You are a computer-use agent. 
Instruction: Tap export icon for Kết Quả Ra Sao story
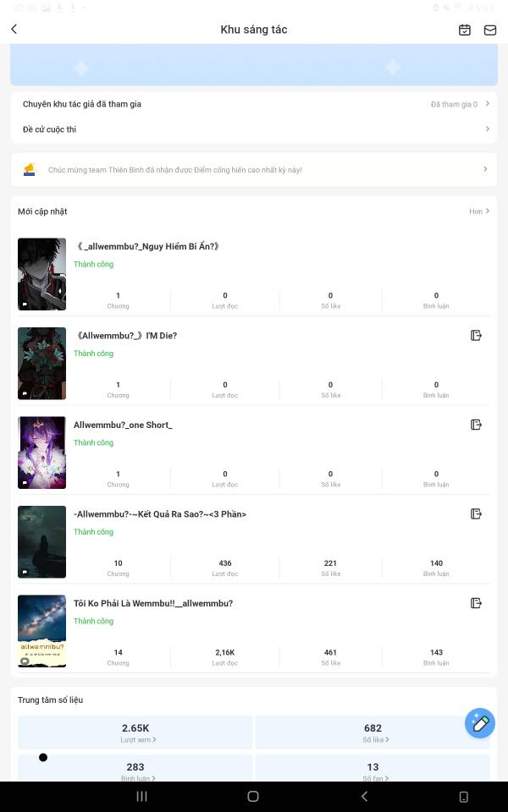(x=477, y=514)
